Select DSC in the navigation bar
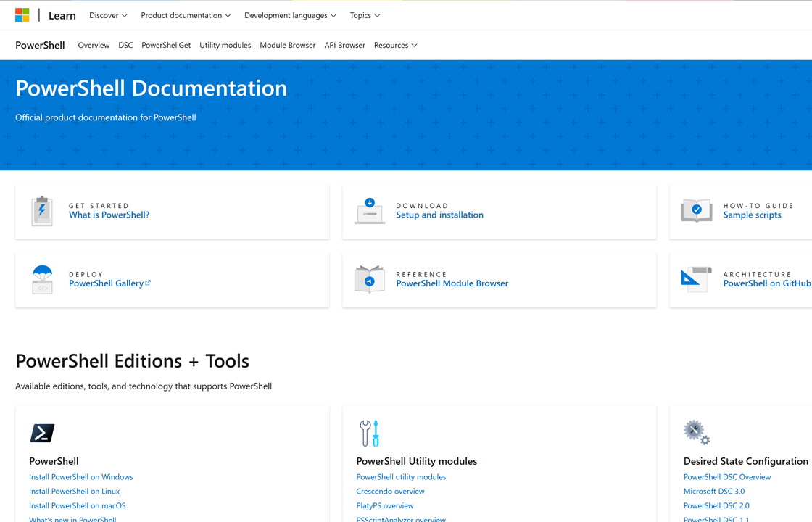The image size is (812, 522). coord(125,46)
